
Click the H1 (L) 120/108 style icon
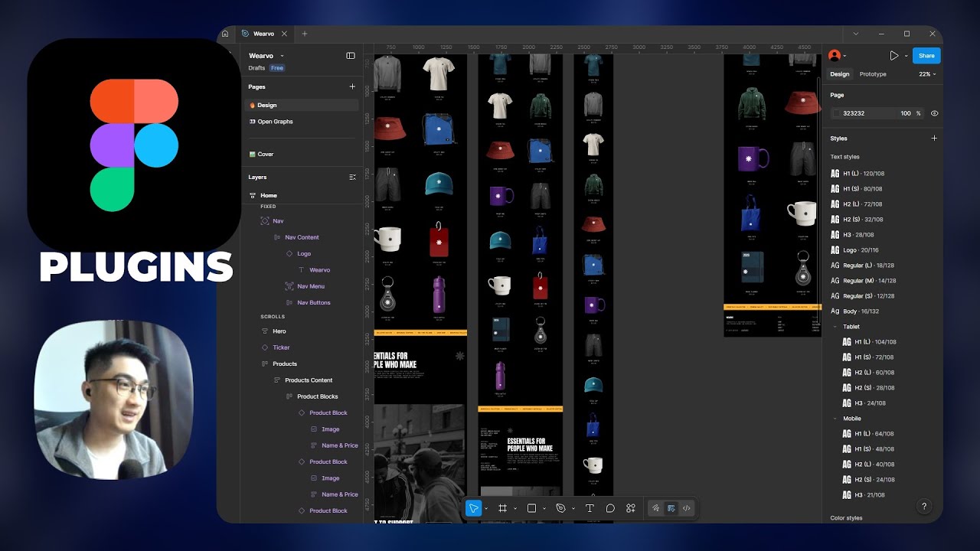(835, 174)
